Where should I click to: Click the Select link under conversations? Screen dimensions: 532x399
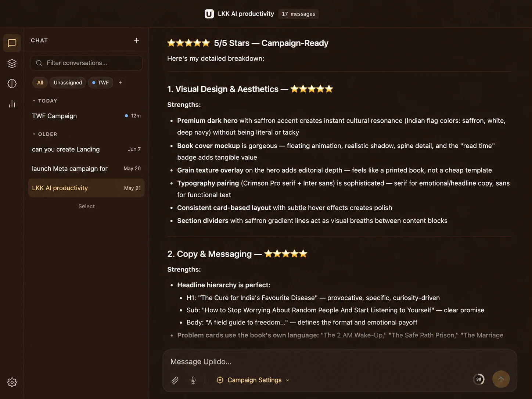(x=86, y=206)
